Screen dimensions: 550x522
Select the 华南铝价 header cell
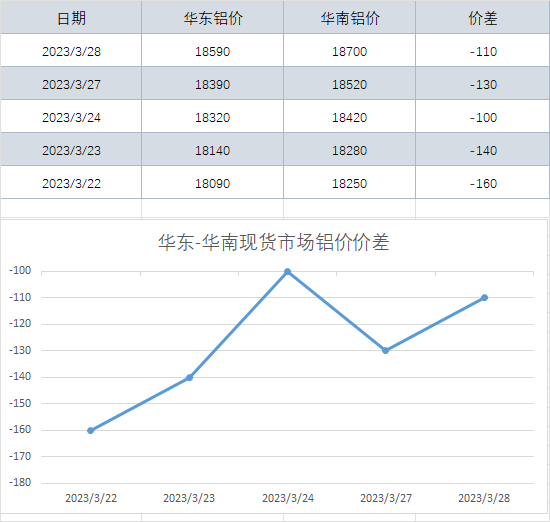(x=349, y=18)
